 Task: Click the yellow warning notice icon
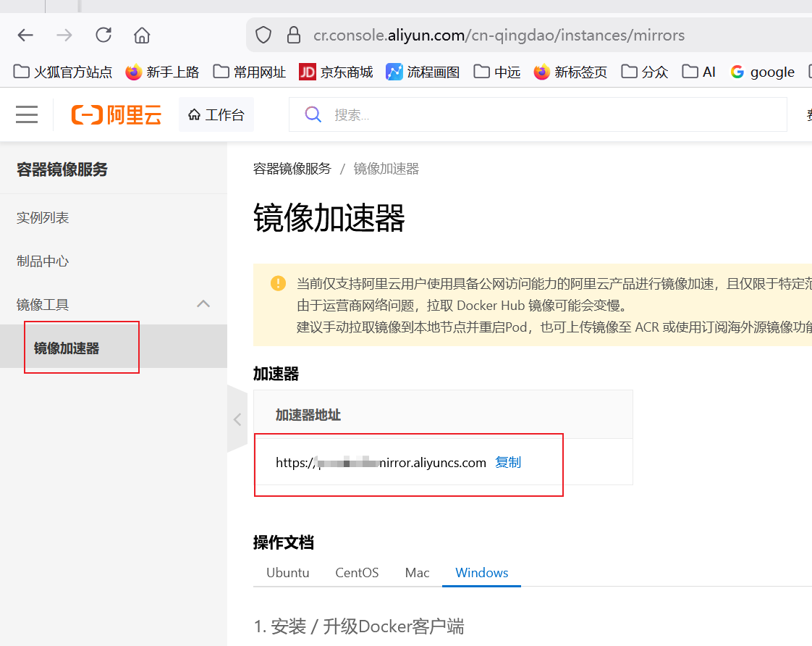click(x=278, y=283)
